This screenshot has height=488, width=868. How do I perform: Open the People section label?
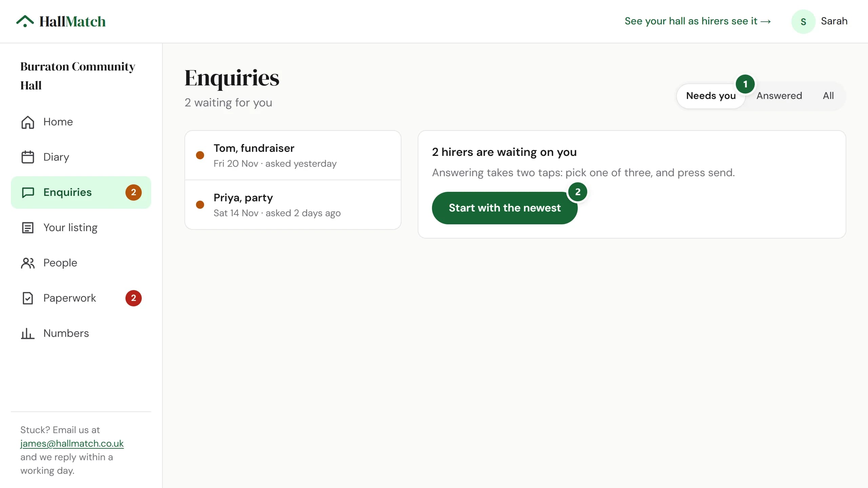(x=60, y=263)
